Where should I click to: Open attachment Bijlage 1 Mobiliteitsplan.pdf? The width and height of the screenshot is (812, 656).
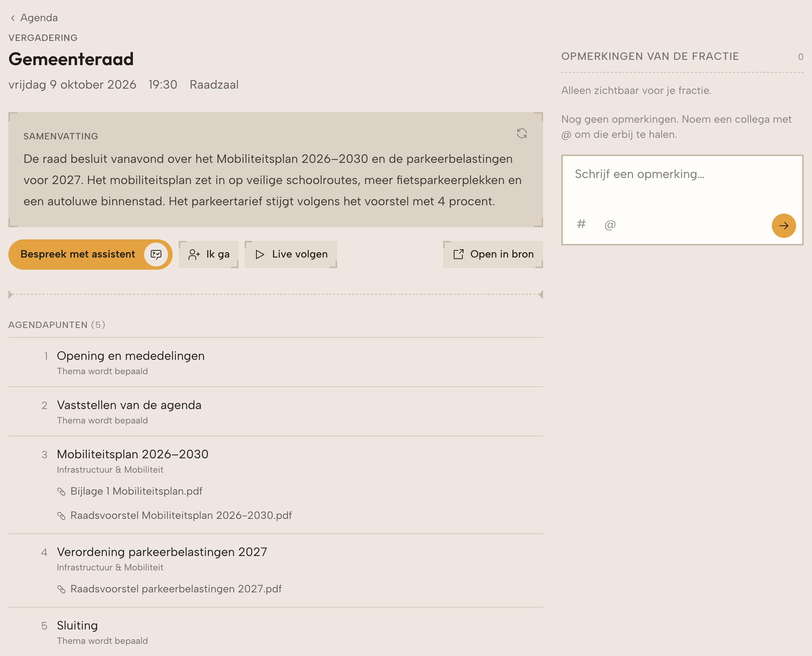136,491
